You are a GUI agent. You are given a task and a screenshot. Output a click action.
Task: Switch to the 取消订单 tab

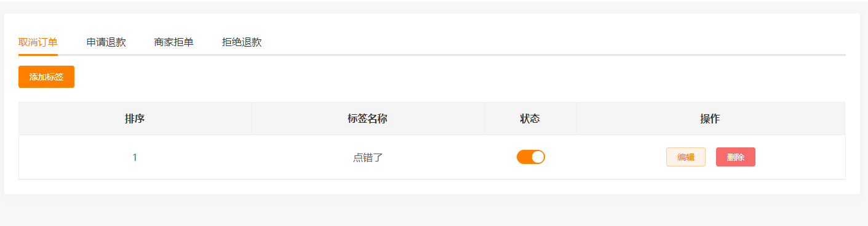tap(38, 42)
